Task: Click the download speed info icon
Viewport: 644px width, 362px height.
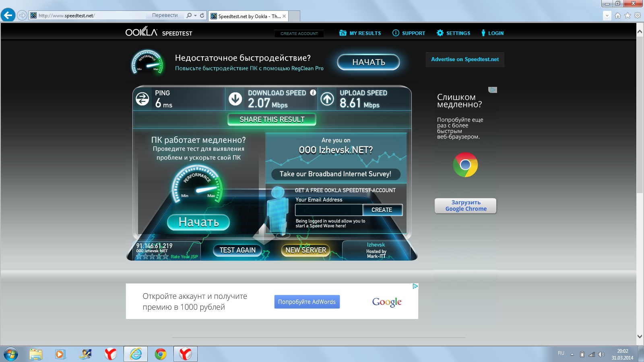Action: pos(313,93)
